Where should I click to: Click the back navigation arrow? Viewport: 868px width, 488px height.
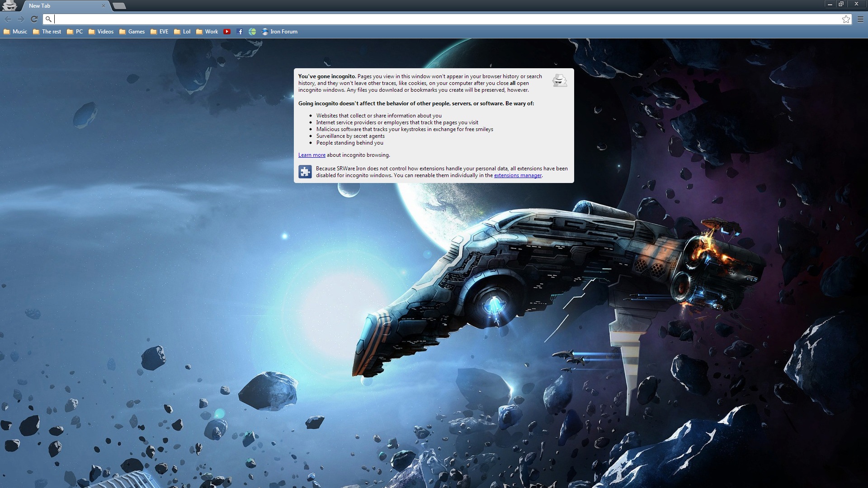click(x=8, y=19)
